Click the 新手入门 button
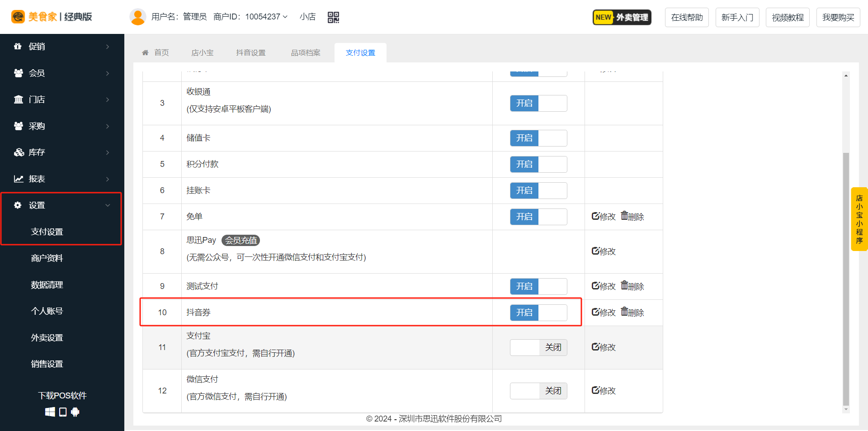This screenshot has height=431, width=868. [737, 17]
